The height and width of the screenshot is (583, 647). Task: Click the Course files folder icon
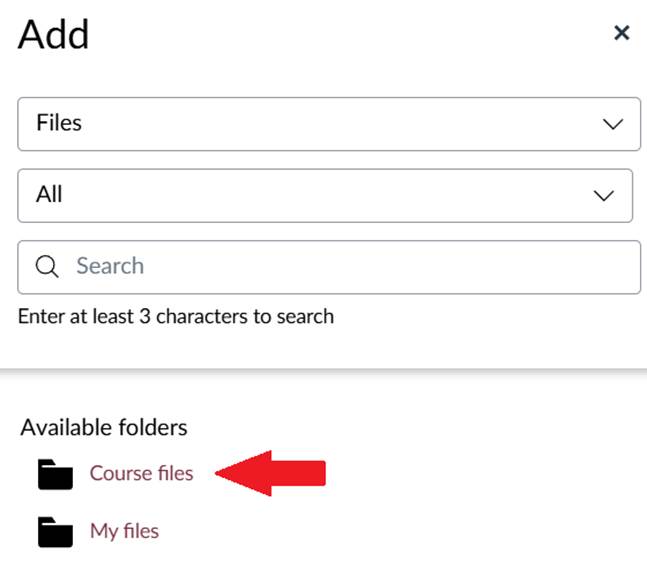(x=56, y=474)
